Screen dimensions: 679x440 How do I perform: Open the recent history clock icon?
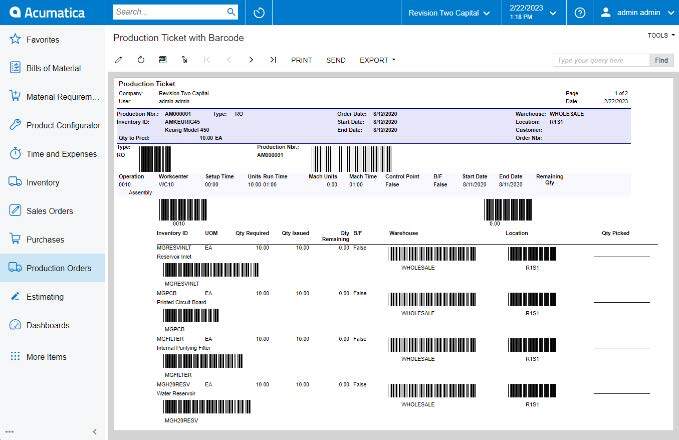tap(259, 13)
